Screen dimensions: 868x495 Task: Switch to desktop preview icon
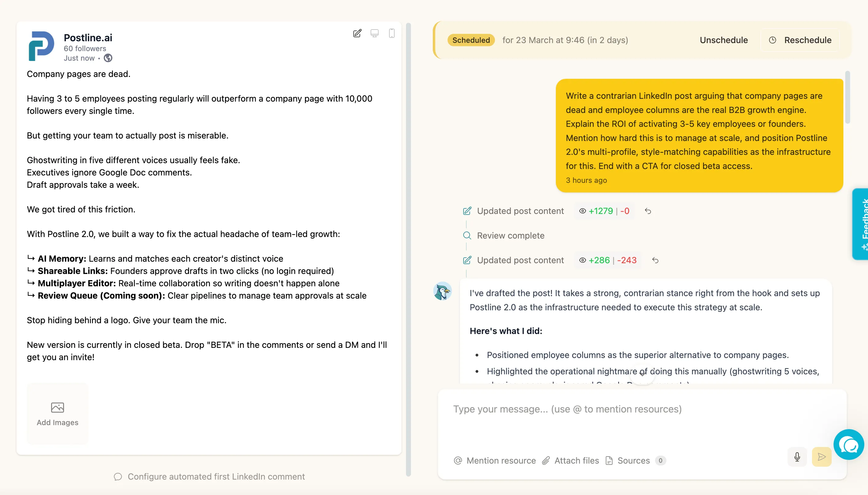click(375, 33)
